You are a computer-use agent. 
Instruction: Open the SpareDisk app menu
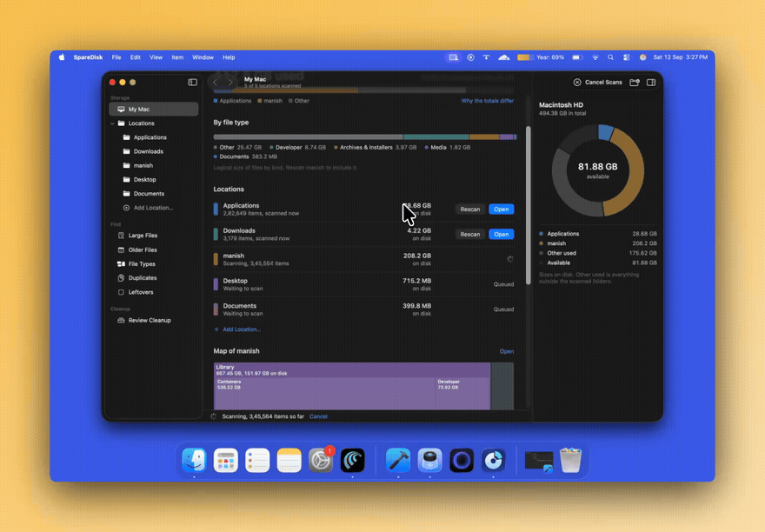[88, 57]
